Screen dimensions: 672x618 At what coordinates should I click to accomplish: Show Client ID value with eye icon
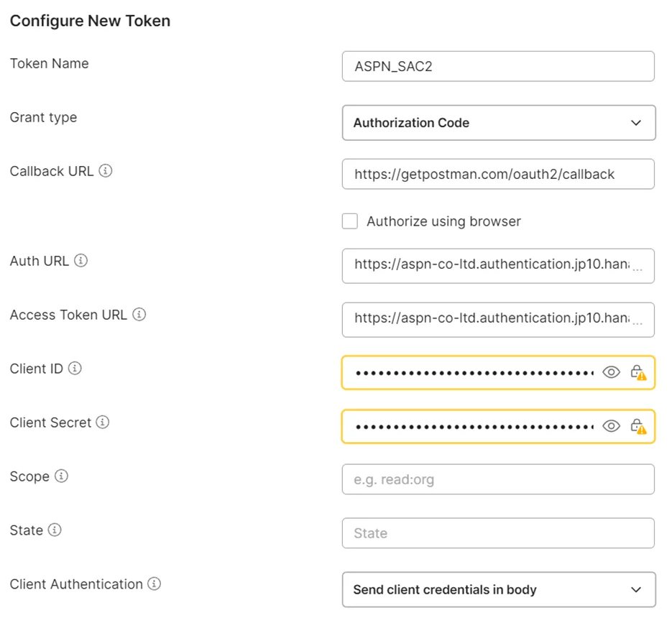tap(611, 372)
